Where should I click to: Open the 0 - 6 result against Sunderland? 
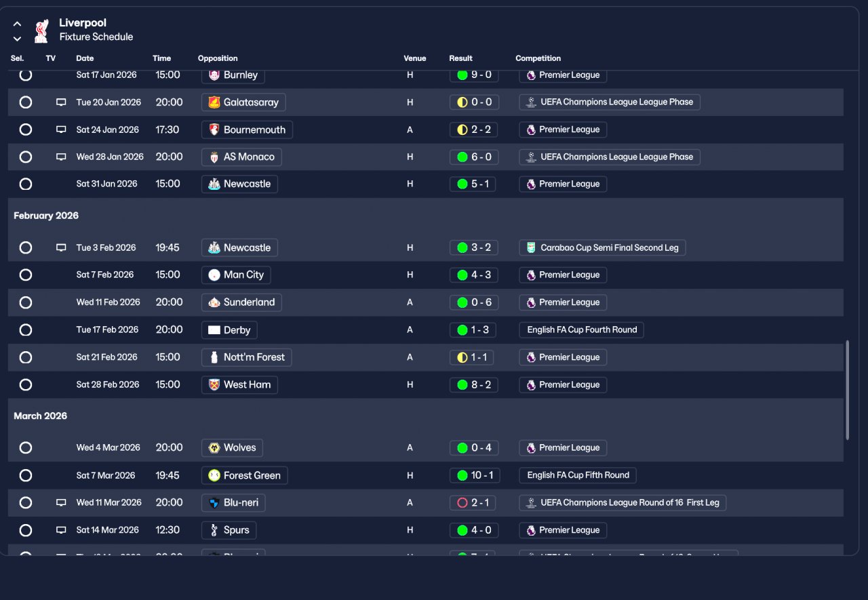474,302
